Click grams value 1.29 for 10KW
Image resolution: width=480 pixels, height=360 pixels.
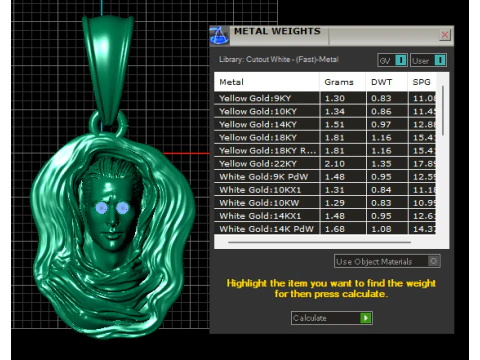pos(335,203)
